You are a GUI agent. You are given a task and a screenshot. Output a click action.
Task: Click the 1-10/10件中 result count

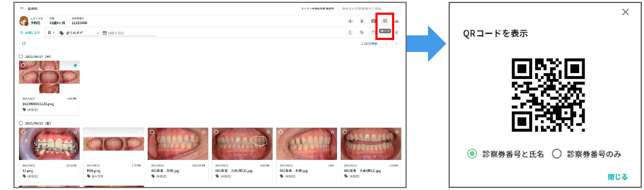[x=369, y=44]
